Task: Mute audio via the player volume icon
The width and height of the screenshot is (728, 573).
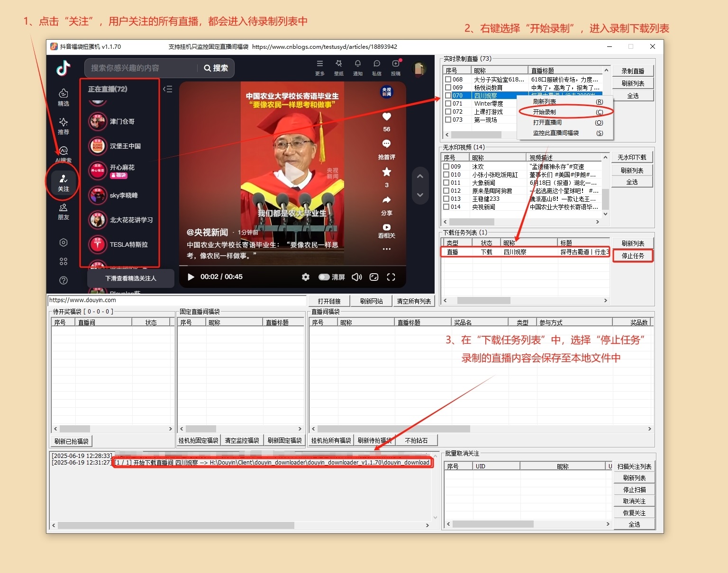Action: (356, 277)
